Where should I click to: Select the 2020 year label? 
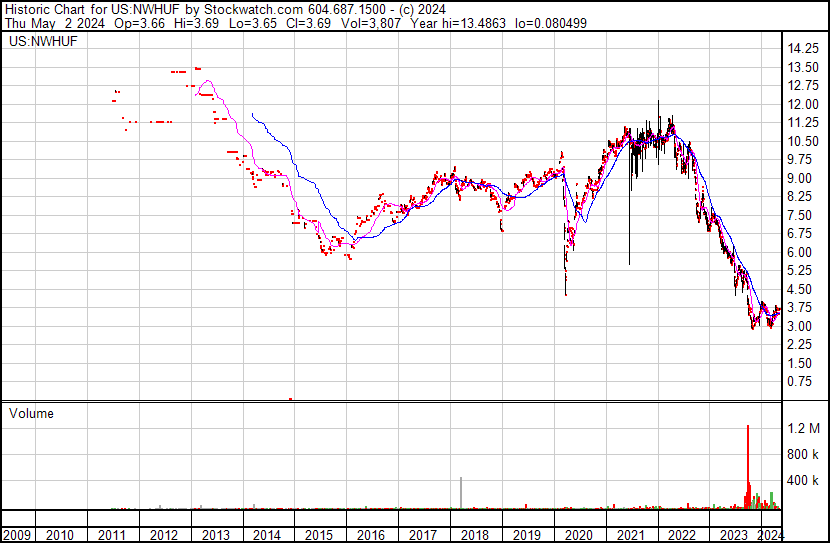[578, 535]
